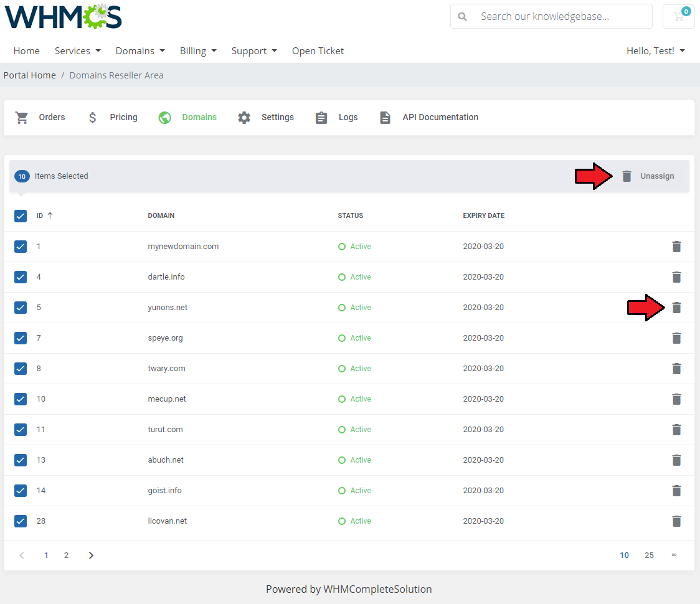Go to Home in navbar

[26, 51]
